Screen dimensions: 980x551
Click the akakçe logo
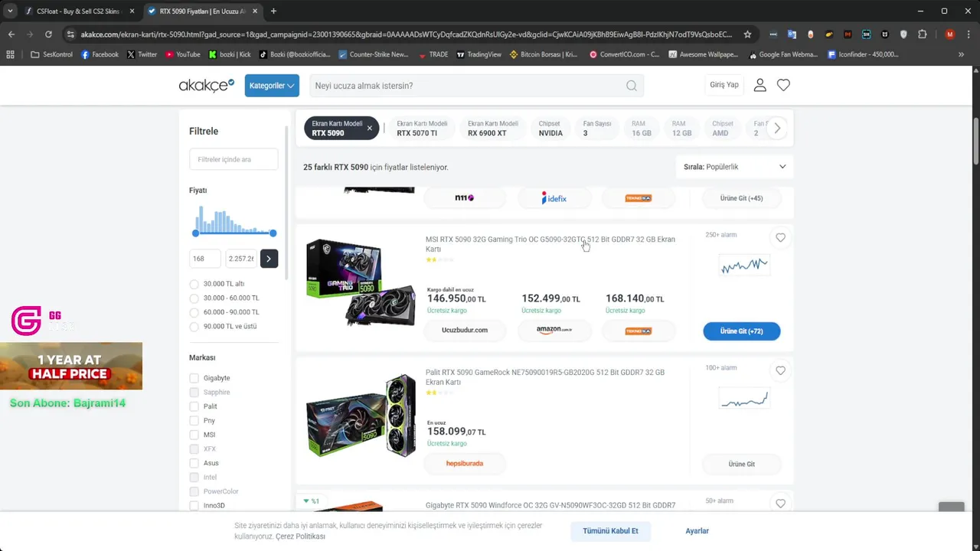coord(207,85)
